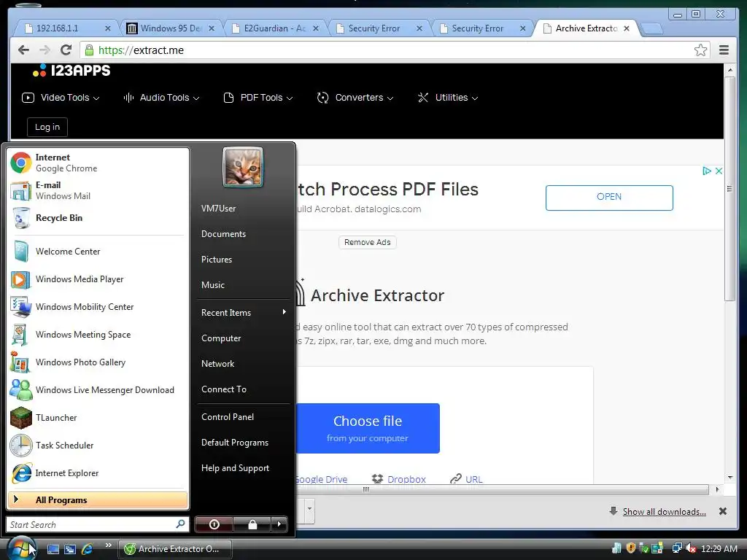Click Archive Extractor taskbar button

pos(175,549)
